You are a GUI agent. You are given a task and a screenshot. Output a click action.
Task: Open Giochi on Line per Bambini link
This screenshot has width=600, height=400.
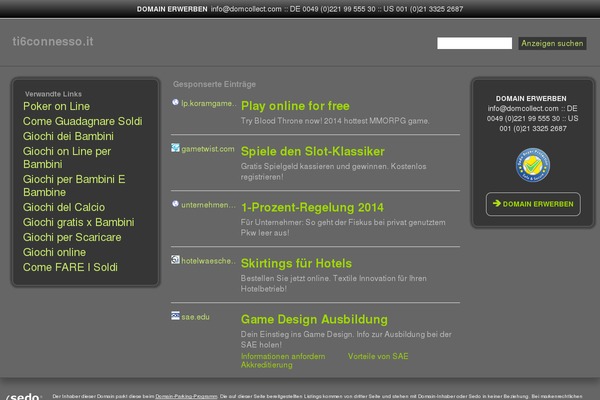coord(67,158)
